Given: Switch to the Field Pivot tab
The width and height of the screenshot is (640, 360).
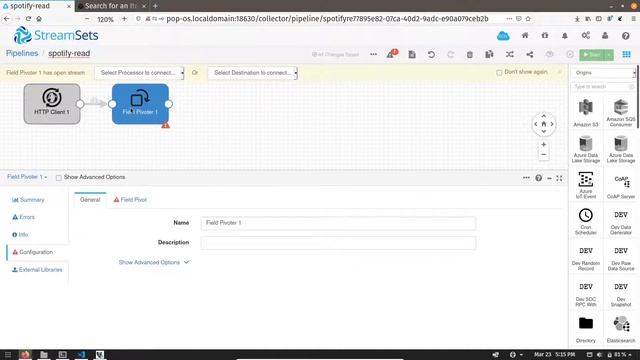Looking at the screenshot, I should [130, 200].
